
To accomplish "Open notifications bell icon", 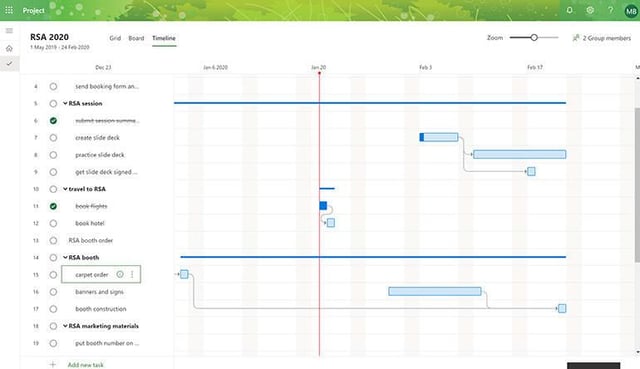I will coord(569,10).
